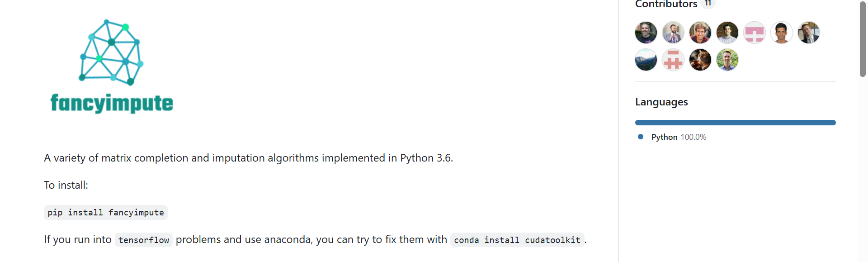This screenshot has width=868, height=262.
Task: Open avatar of contributor adjusting a tie
Action: pos(673,33)
